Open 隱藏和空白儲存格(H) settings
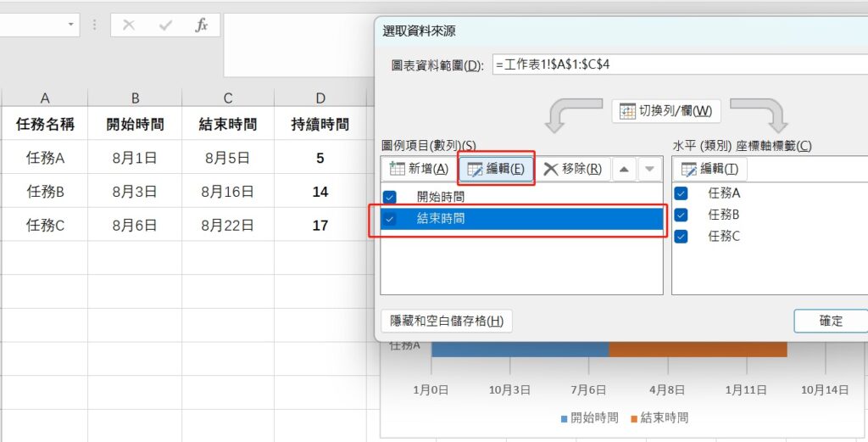 447,321
